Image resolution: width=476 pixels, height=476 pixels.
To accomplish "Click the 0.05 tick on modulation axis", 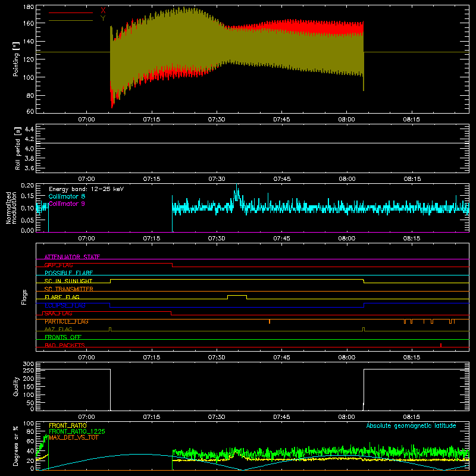I will coord(27,220).
